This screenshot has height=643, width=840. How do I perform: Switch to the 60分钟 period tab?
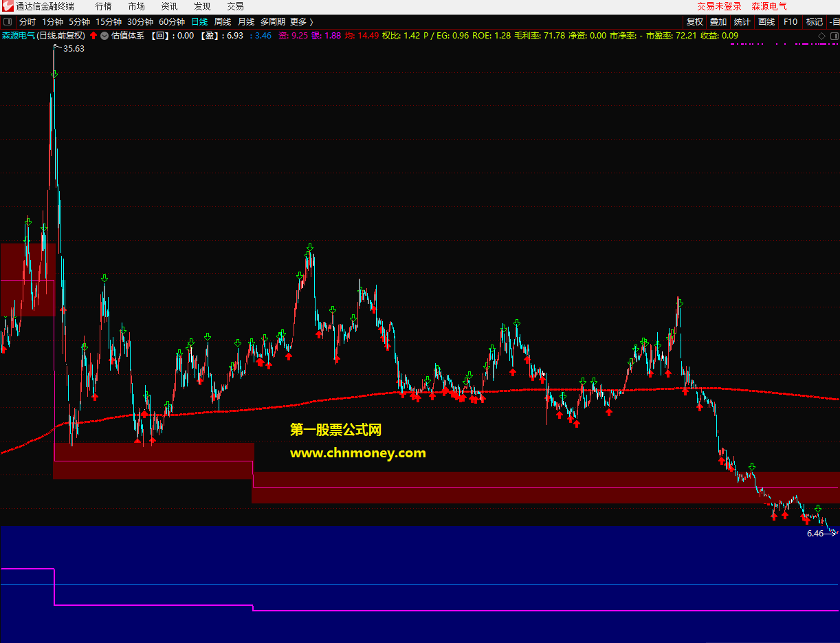[x=172, y=22]
